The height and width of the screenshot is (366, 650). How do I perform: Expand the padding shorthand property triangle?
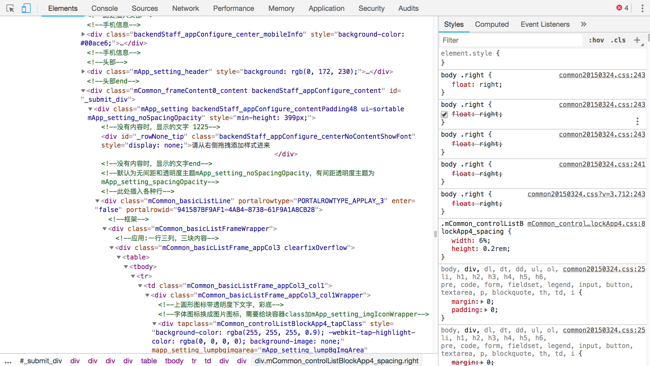point(486,310)
